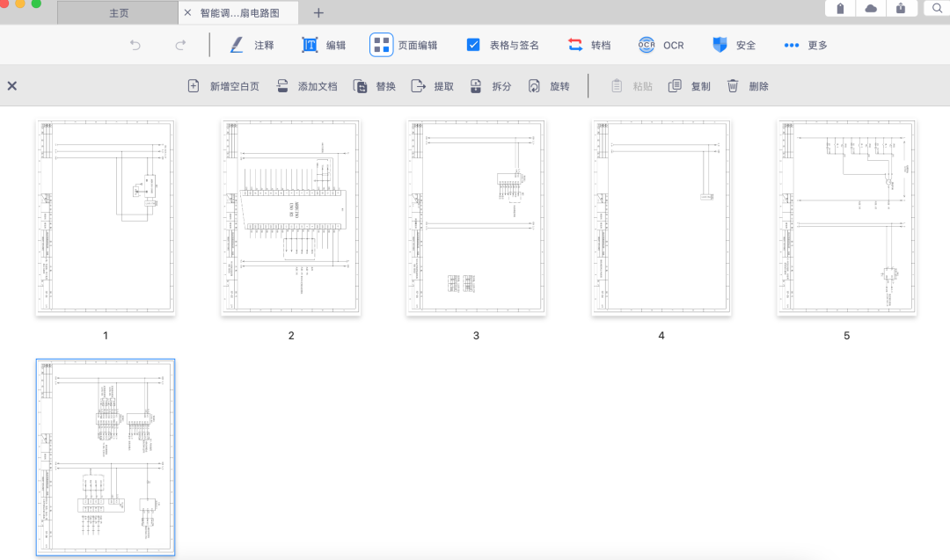Open 表格与签名 forms and signature
The height and width of the screenshot is (560, 950).
502,45
